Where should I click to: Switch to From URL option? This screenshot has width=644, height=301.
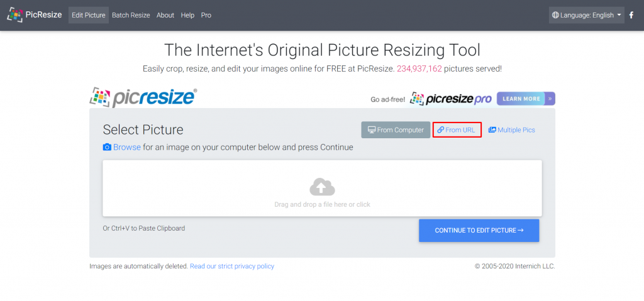(457, 130)
